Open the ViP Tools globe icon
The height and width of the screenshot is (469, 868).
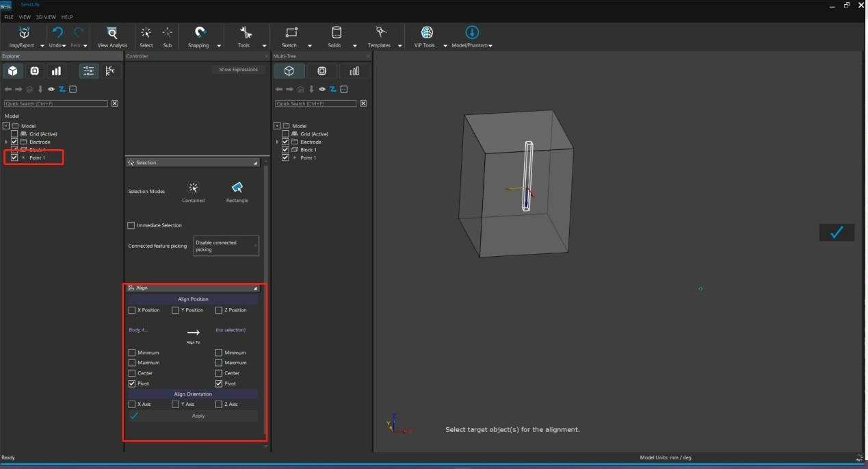pyautogui.click(x=427, y=33)
